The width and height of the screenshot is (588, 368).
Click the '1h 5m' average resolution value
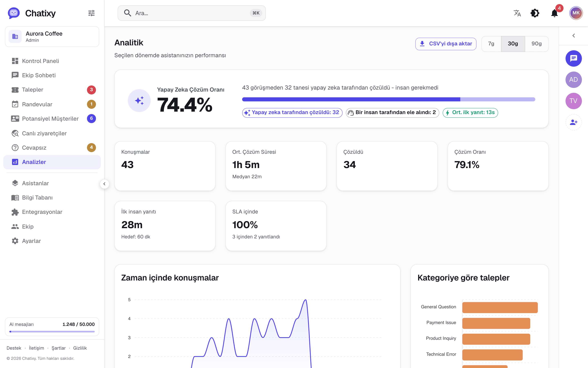click(x=246, y=165)
